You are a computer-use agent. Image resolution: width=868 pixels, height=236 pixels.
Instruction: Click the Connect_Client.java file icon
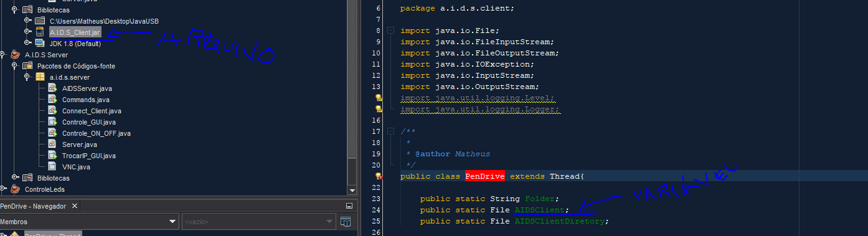click(52, 110)
